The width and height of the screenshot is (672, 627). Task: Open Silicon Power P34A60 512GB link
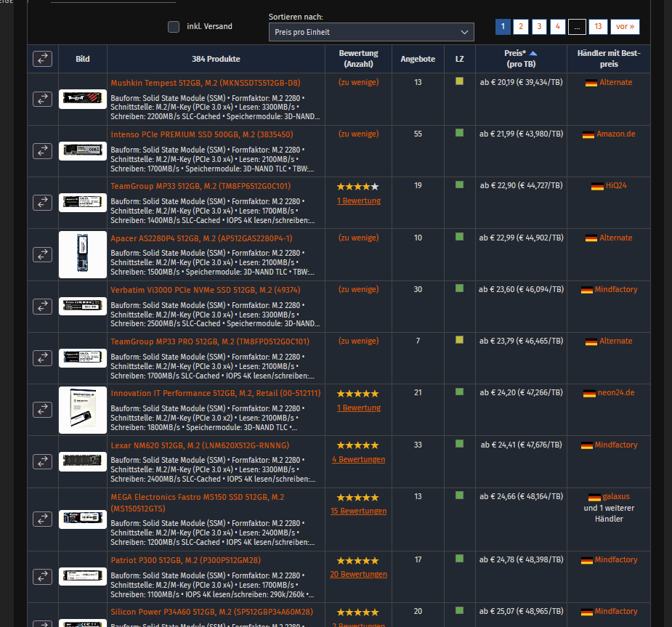coord(211,612)
